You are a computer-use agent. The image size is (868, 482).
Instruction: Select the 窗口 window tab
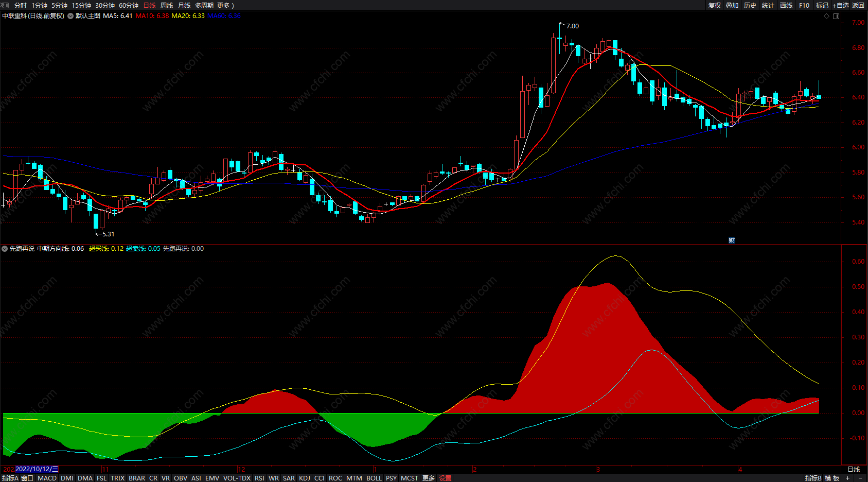pyautogui.click(x=27, y=478)
